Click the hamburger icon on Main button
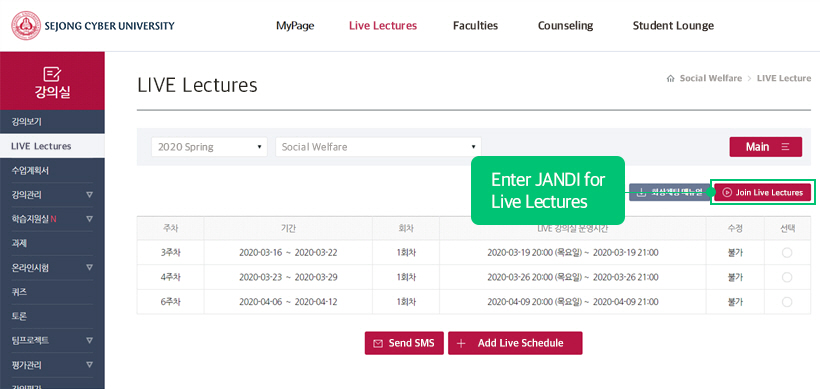The width and height of the screenshot is (820, 389). point(785,147)
